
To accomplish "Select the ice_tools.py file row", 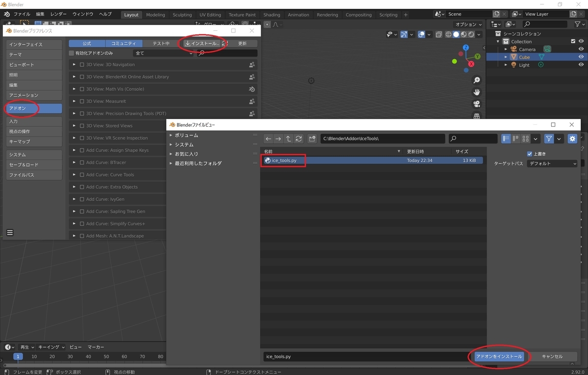I will [373, 160].
